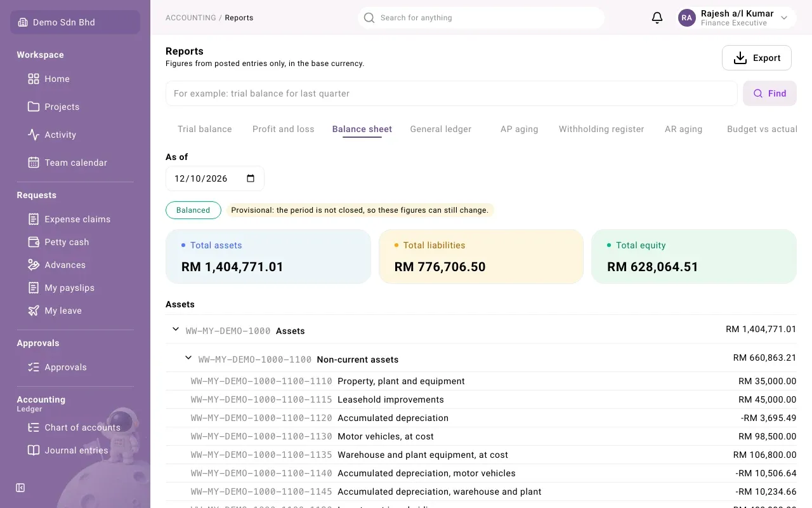Open the Budget vs actual tab
Viewport: 812px width, 508px height.
(762, 129)
